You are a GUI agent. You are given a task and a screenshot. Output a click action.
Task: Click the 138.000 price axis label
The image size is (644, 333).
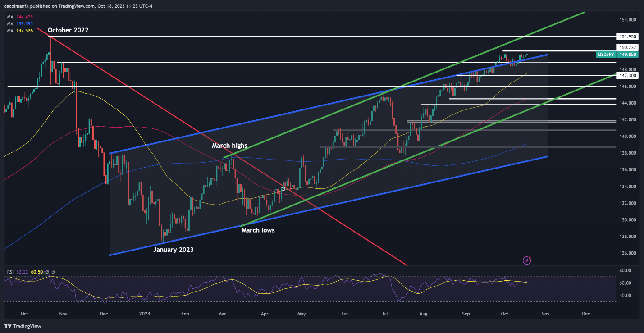click(628, 153)
